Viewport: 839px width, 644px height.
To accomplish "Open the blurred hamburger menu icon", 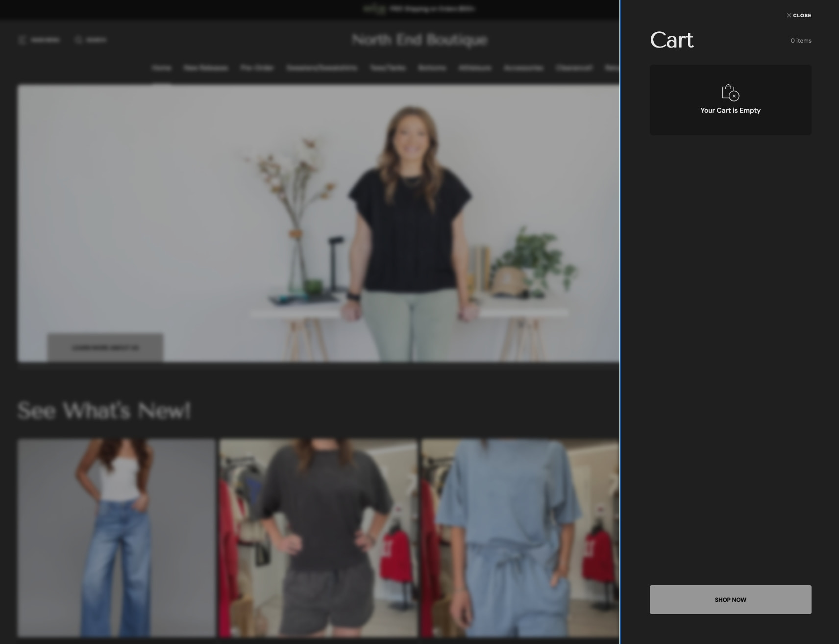I will click(22, 40).
